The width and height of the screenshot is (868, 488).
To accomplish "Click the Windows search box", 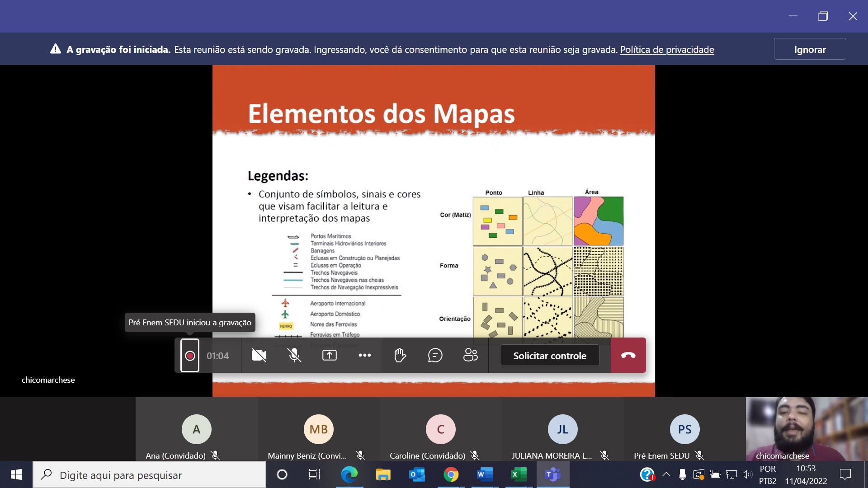I will pos(149,475).
